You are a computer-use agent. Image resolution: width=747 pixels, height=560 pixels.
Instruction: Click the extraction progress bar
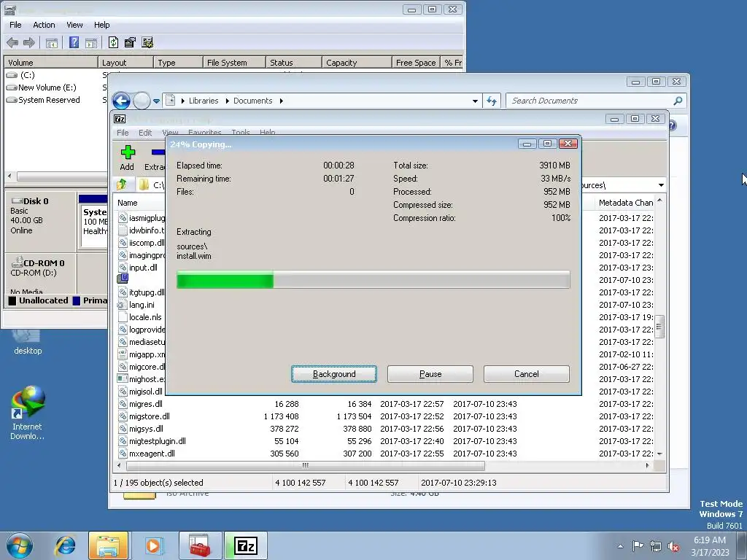[373, 279]
